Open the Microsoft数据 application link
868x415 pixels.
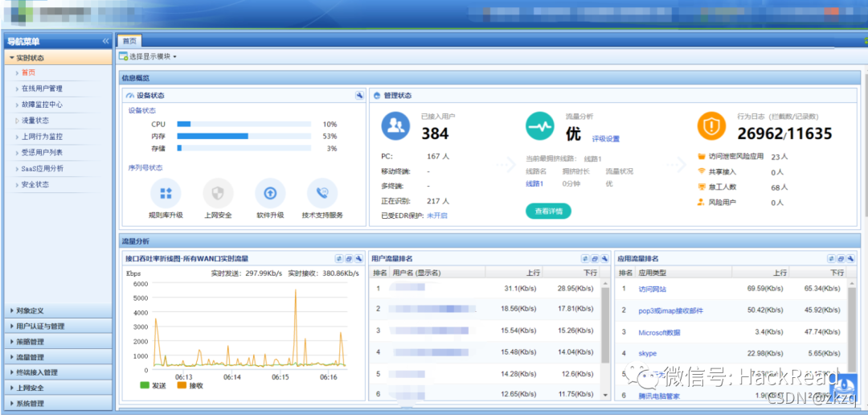pos(659,332)
